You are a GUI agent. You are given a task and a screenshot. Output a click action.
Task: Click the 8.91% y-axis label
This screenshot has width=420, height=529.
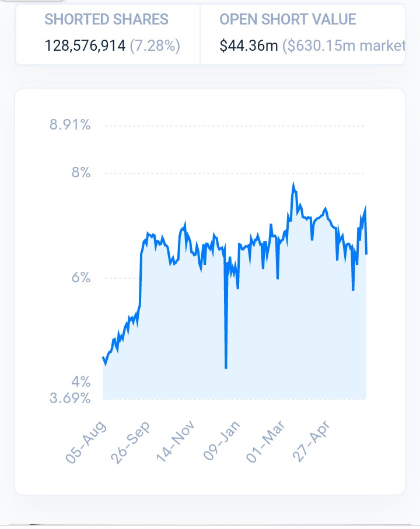[x=70, y=125]
